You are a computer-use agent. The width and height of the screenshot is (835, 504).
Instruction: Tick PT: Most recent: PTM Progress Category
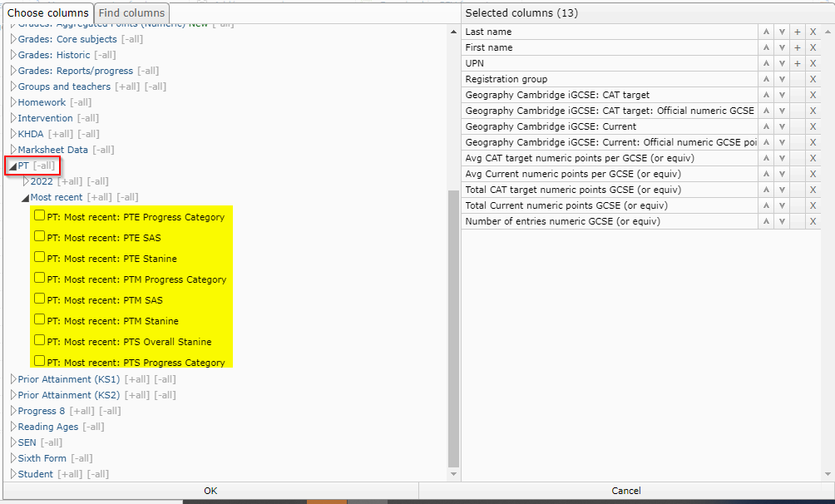click(39, 278)
